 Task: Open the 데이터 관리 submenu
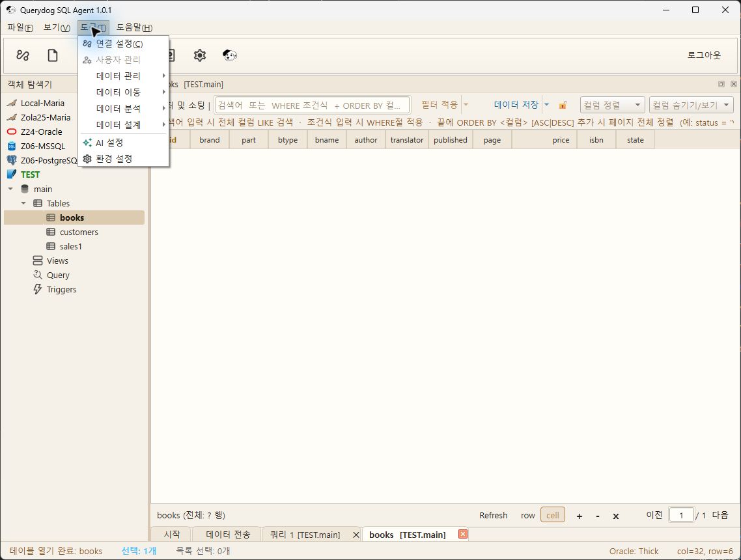point(123,76)
